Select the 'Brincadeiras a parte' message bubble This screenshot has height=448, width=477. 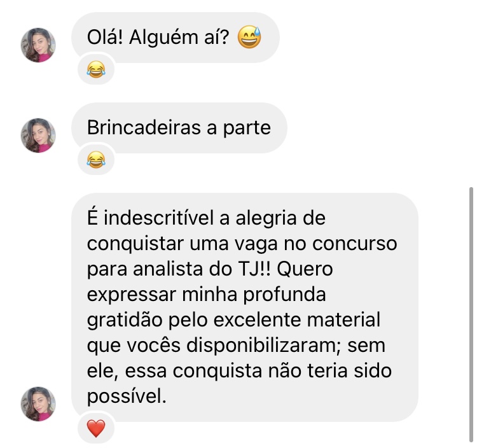coord(179,128)
